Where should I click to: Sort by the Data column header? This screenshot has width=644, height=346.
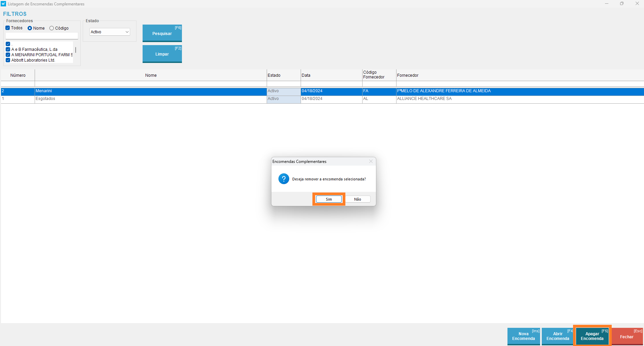[331, 75]
